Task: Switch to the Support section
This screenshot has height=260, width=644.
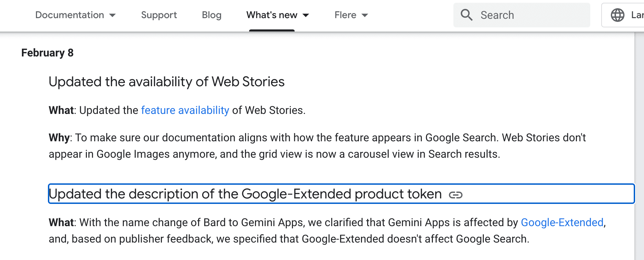Action: tap(159, 15)
